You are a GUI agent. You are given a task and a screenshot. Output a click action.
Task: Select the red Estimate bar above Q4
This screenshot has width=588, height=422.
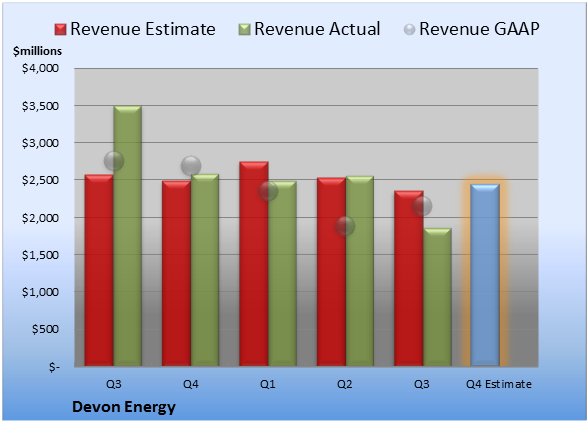(176, 273)
